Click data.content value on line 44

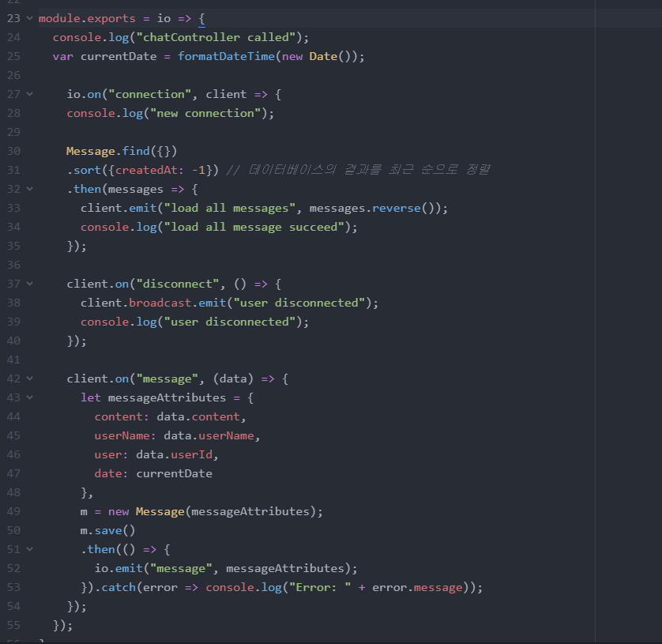pyautogui.click(x=198, y=416)
